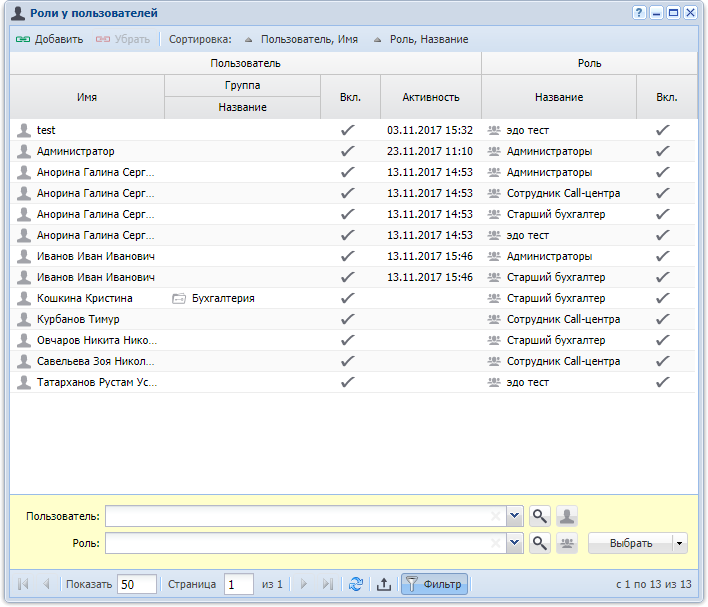Toggle user enabled checkmark for Татарханов Рустам
Screen dimensions: 708x607
coord(348,382)
